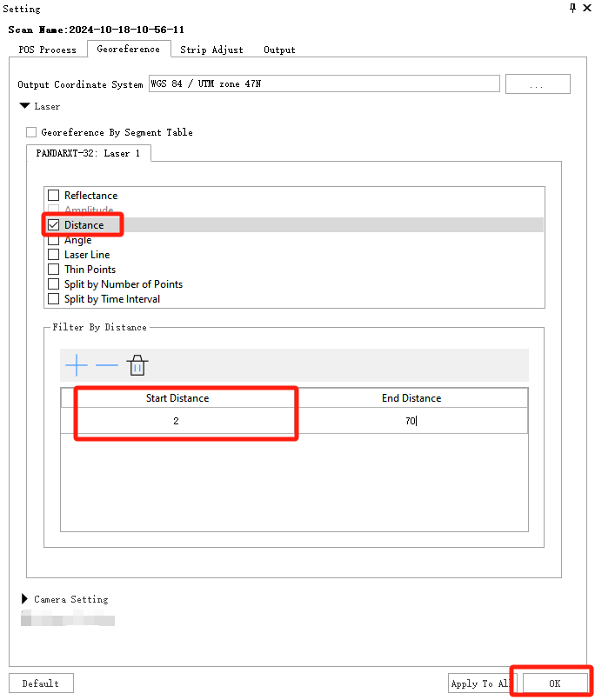The height and width of the screenshot is (700, 595).
Task: Collapse the Laser section
Action: [24, 106]
